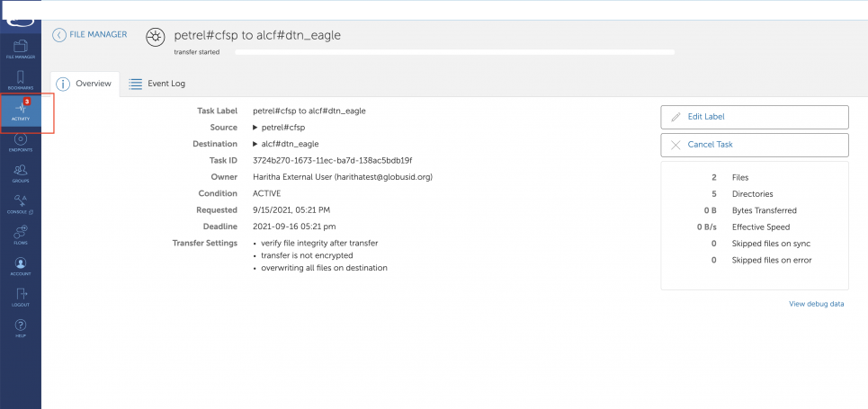Image resolution: width=868 pixels, height=409 pixels.
Task: Switch to the Overview tab
Action: point(84,84)
